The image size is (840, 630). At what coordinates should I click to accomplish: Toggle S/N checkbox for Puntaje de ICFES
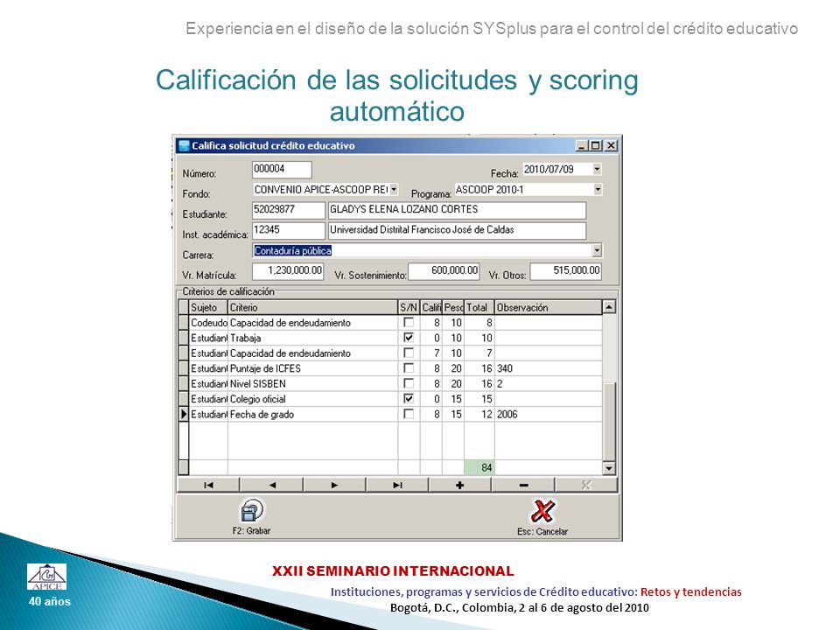409,368
